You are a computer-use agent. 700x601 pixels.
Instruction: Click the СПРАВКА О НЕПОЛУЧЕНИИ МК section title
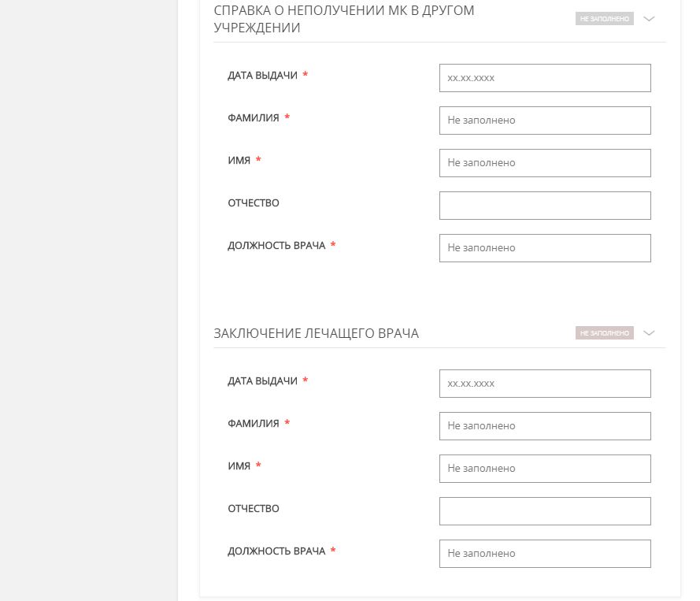pos(344,19)
